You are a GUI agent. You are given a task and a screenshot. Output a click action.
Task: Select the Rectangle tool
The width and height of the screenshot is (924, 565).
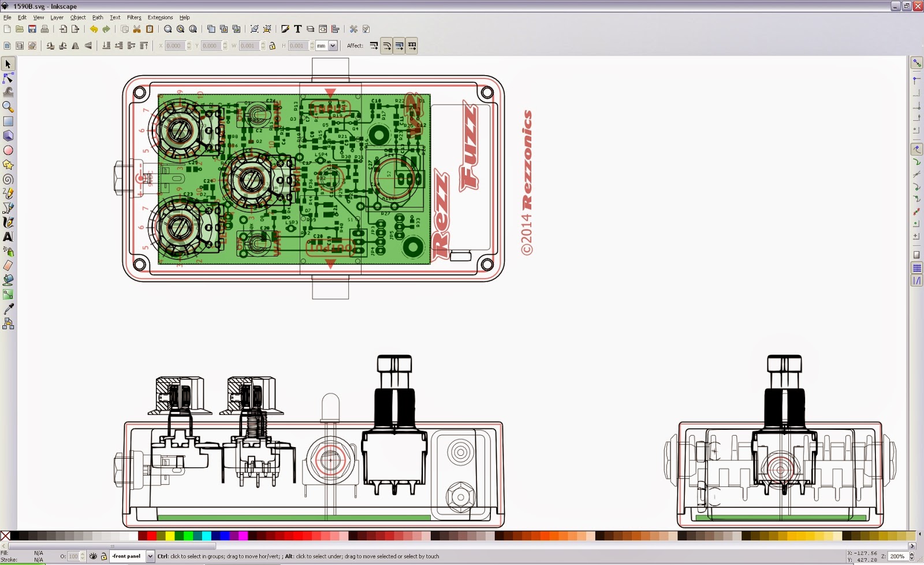click(8, 121)
